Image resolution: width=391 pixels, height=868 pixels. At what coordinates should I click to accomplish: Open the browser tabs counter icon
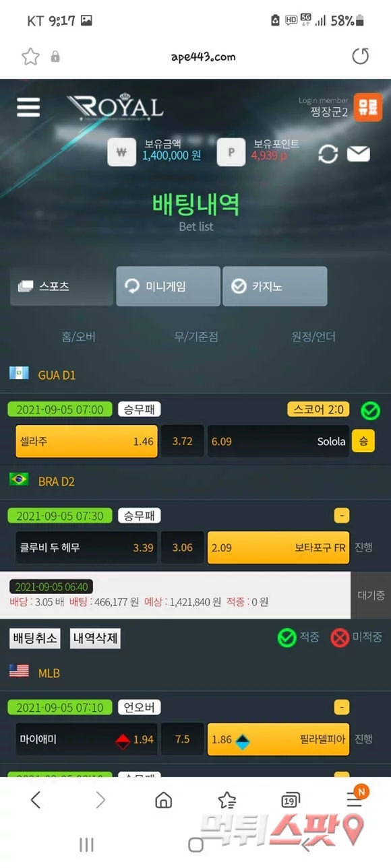(291, 800)
